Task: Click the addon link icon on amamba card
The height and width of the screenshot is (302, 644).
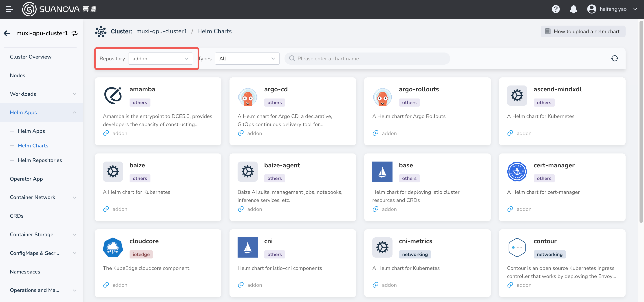Action: point(106,133)
